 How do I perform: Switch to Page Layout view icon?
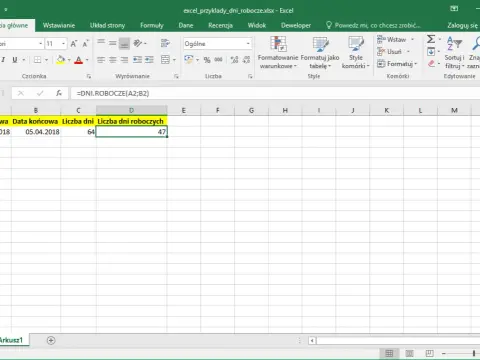(410, 353)
